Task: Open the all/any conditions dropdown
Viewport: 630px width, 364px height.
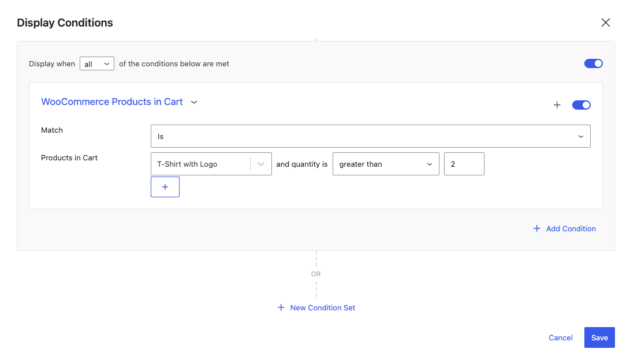Action: click(x=97, y=64)
